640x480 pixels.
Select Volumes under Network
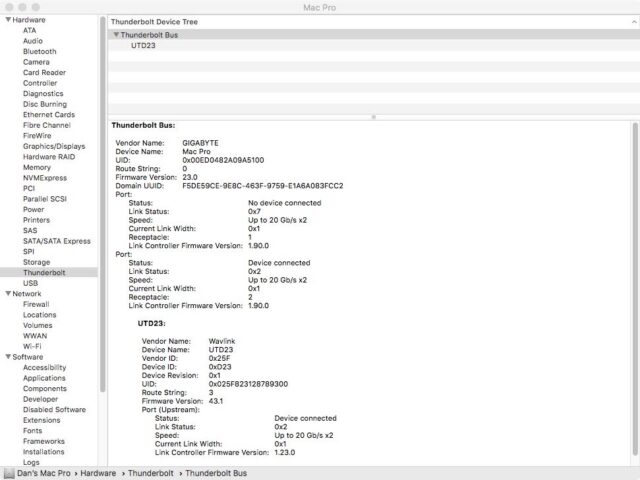38,325
